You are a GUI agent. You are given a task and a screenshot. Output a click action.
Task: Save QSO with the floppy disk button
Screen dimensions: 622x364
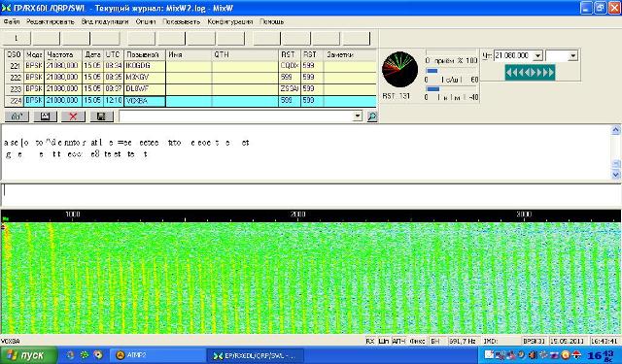coord(101,116)
